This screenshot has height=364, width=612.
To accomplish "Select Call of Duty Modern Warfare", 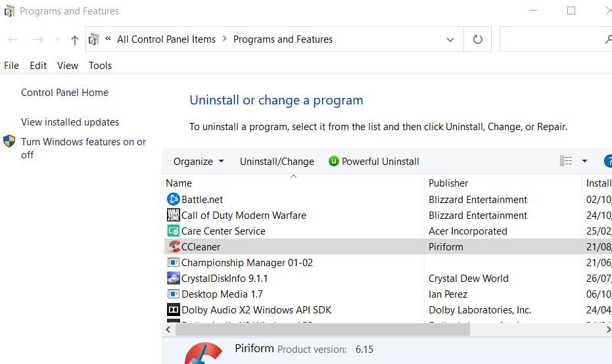I will (x=243, y=216).
